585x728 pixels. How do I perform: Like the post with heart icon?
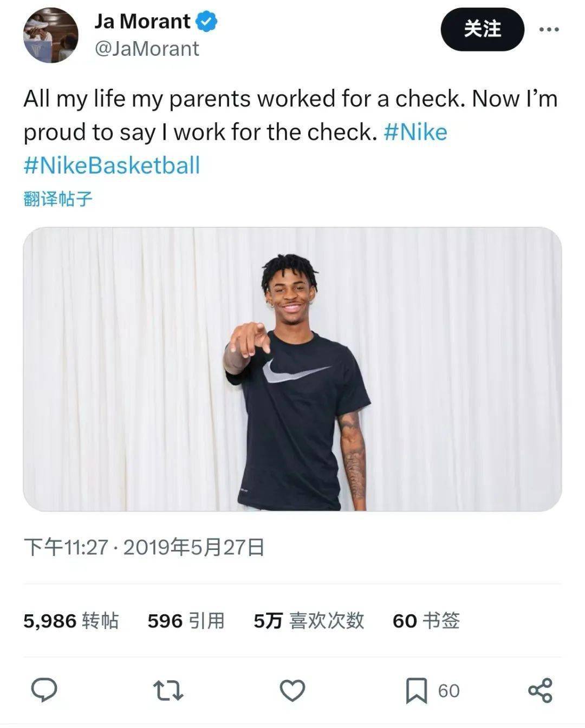292,691
